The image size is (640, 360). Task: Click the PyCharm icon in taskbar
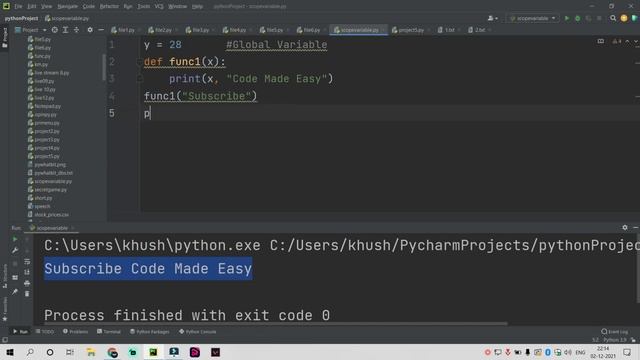[x=153, y=352]
